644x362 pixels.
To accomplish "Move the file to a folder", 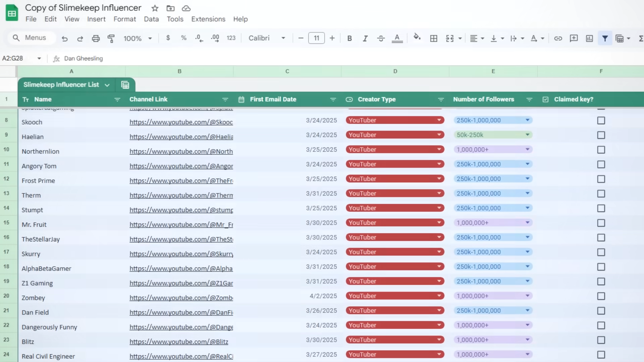I will (x=170, y=8).
